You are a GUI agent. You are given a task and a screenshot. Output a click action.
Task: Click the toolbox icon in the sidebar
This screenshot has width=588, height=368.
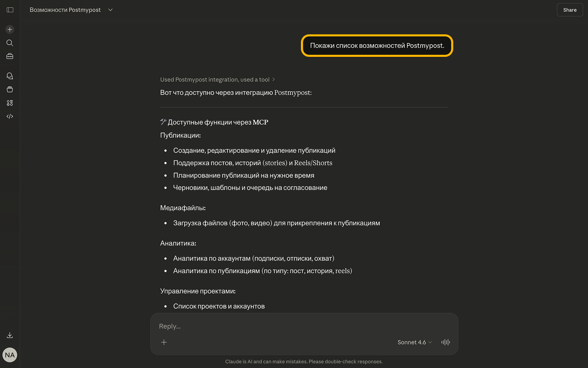coord(10,56)
